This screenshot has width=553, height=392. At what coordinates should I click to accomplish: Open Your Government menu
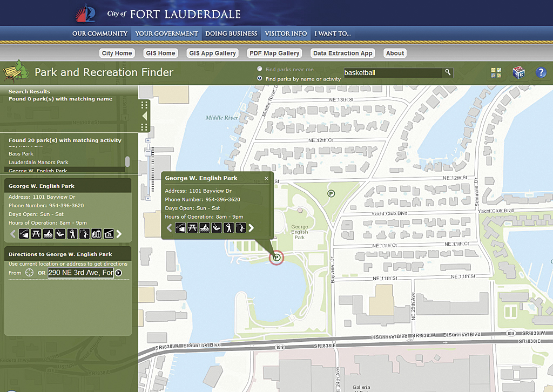[x=166, y=33]
